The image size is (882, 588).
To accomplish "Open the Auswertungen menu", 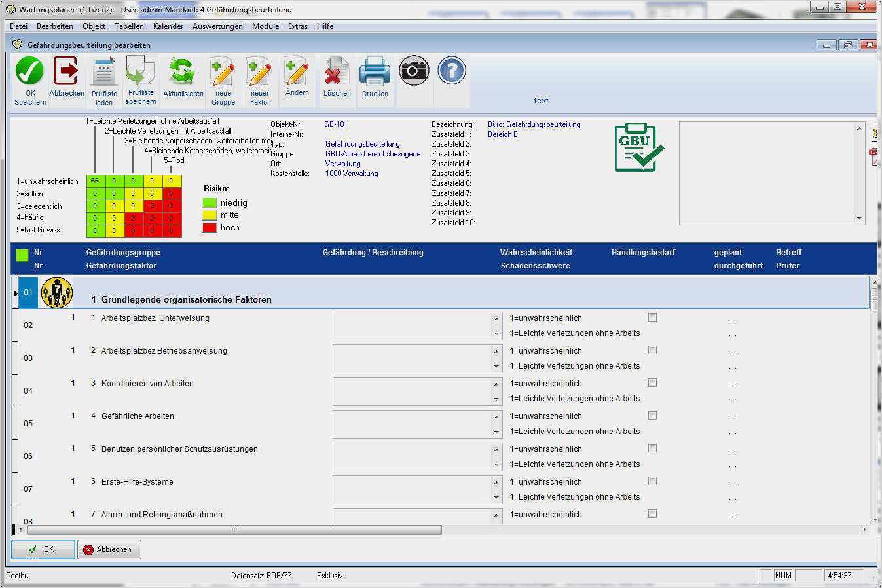I will 217,26.
